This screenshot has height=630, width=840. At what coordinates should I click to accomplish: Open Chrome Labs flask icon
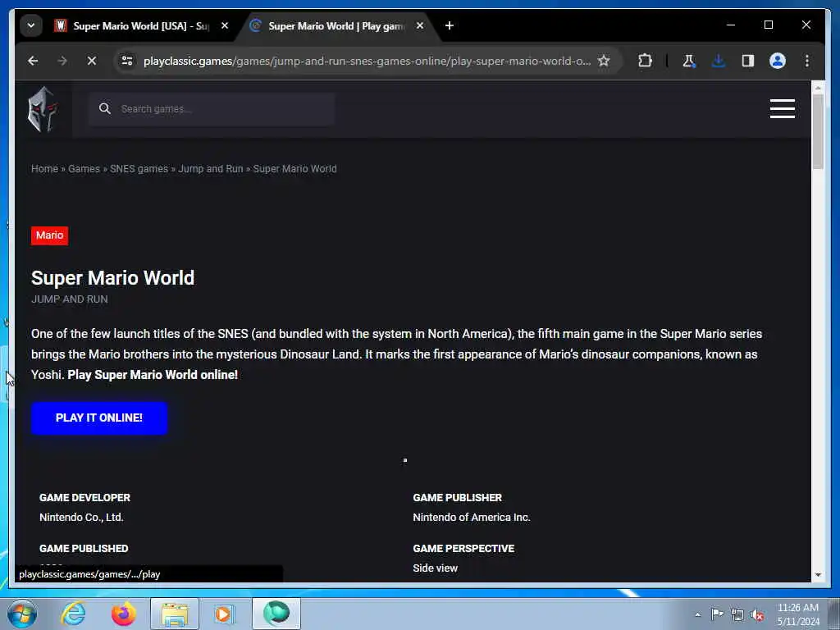click(689, 61)
